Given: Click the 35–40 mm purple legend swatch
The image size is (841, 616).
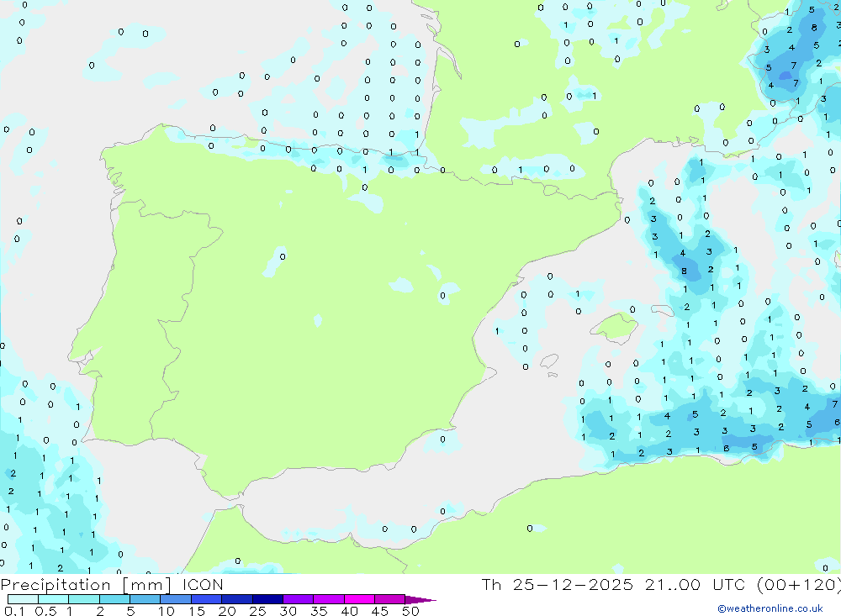Looking at the screenshot, I should point(329,599).
